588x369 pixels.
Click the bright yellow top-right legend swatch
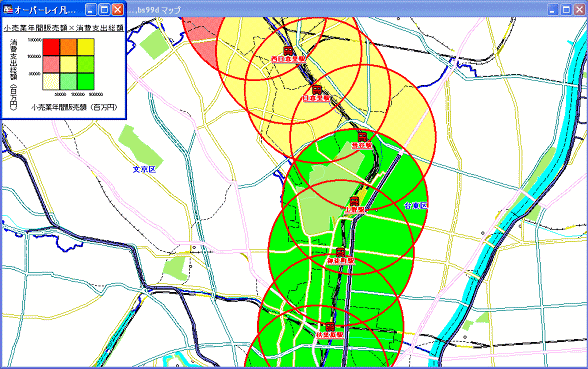(x=86, y=48)
